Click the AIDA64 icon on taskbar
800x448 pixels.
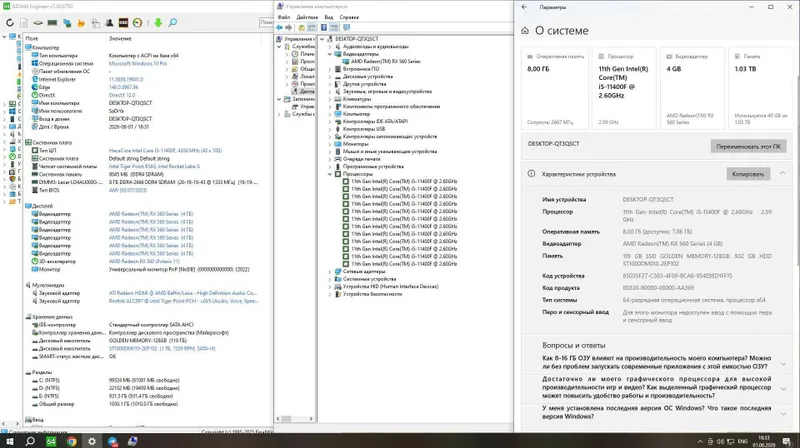point(51,441)
